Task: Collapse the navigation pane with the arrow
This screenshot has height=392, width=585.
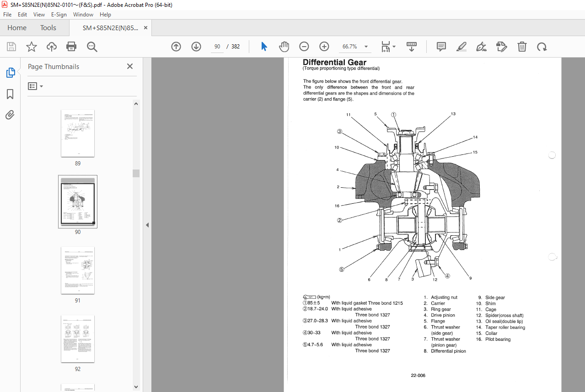Action: pyautogui.click(x=147, y=225)
